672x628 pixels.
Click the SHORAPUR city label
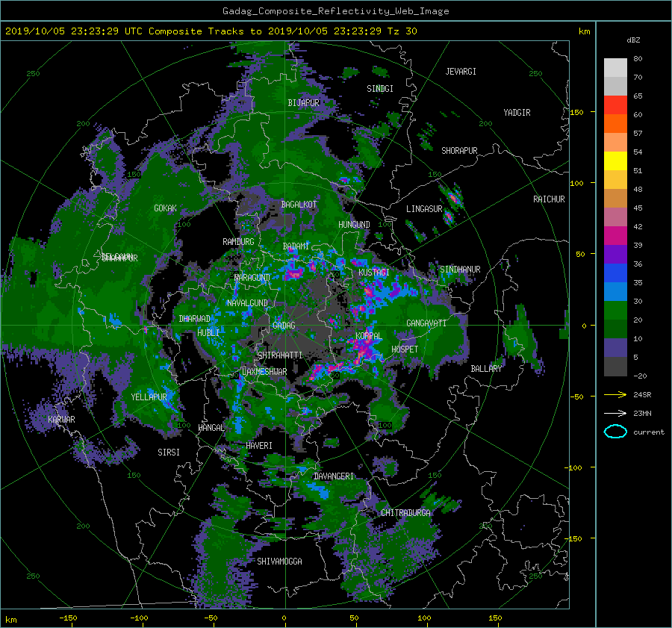[x=459, y=151]
